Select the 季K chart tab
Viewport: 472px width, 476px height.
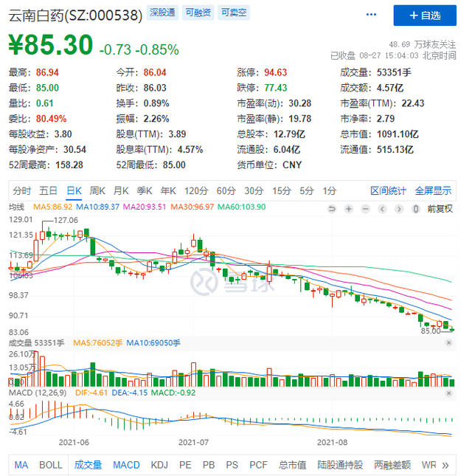(x=145, y=191)
